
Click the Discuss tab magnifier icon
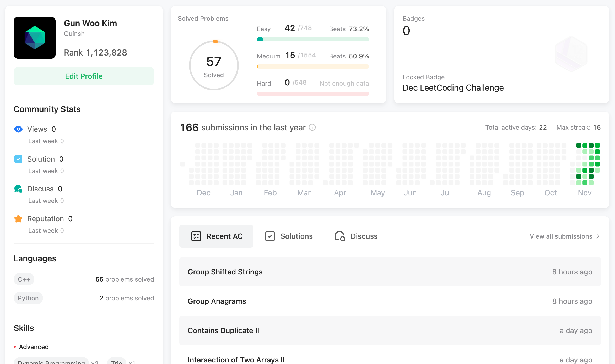tap(340, 236)
